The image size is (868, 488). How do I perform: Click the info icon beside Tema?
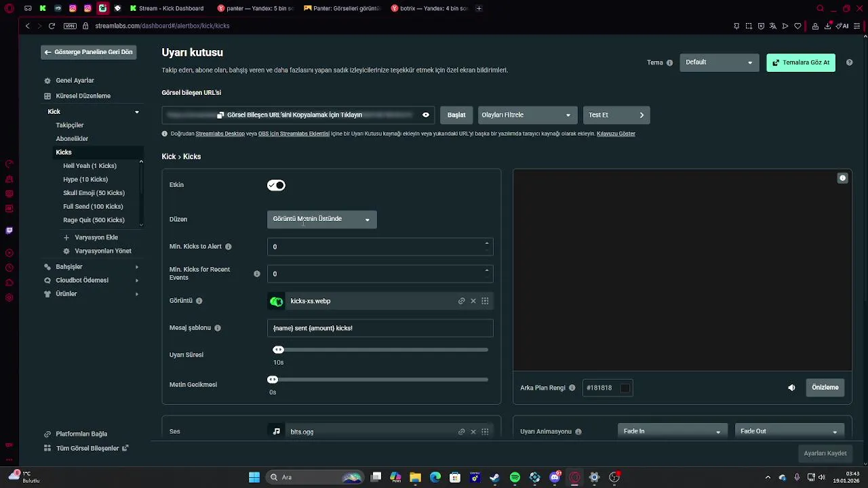point(669,62)
